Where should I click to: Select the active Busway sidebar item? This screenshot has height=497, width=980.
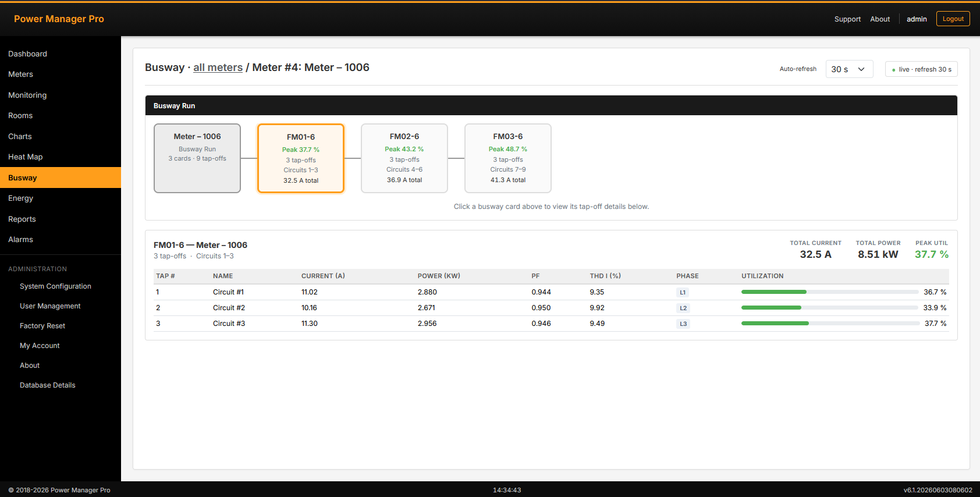(61, 177)
